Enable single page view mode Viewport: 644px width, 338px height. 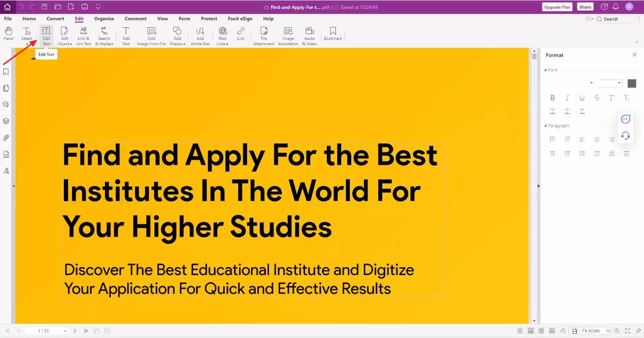[x=520, y=331]
